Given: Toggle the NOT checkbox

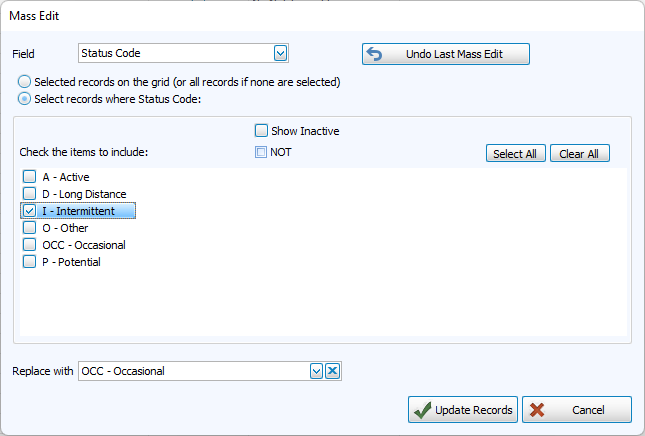Looking at the screenshot, I should [x=261, y=153].
